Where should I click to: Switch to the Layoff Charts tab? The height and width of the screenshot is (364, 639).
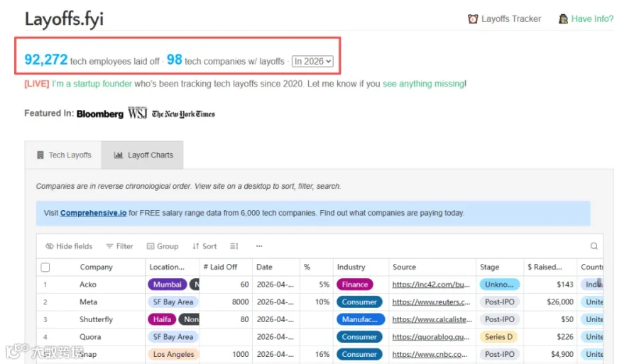click(143, 155)
